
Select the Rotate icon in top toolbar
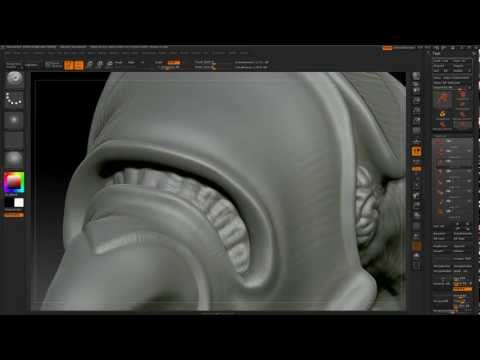click(109, 65)
